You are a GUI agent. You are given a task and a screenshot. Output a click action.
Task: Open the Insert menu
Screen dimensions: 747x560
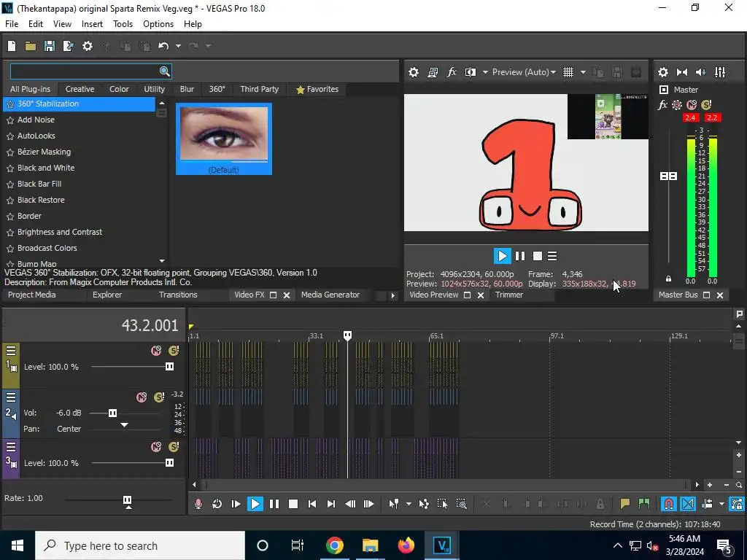92,24
